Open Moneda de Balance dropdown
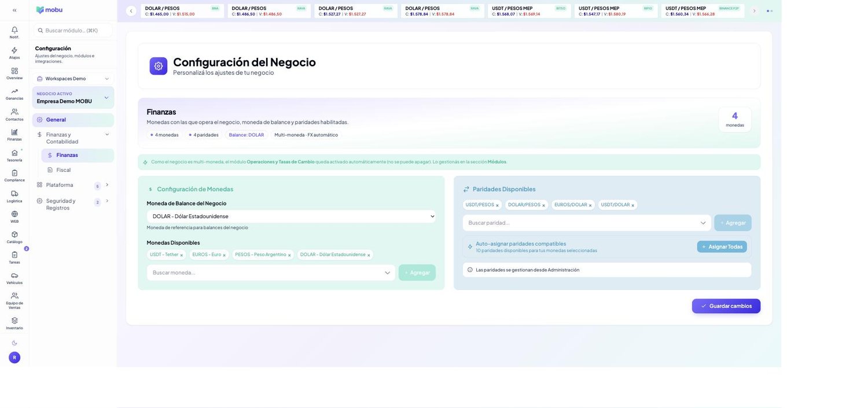Image resolution: width=868 pixels, height=408 pixels. point(291,216)
